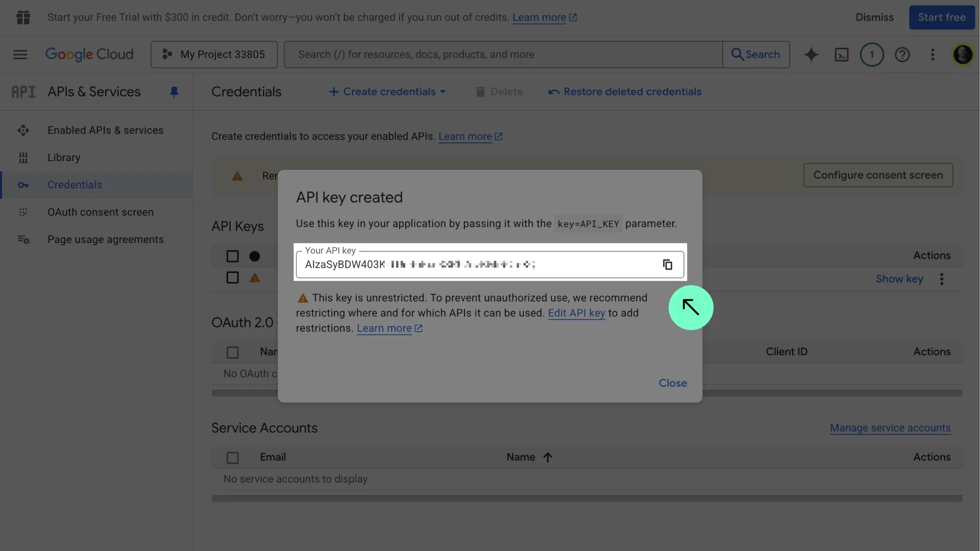Open the Library page
Image resolution: width=980 pixels, height=551 pixels.
click(x=64, y=158)
